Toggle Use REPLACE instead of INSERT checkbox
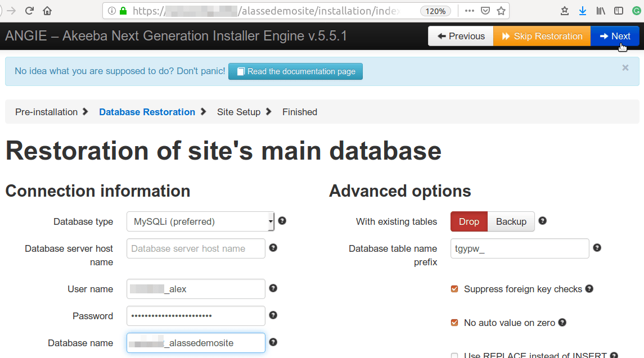This screenshot has width=644, height=358. pyautogui.click(x=454, y=356)
